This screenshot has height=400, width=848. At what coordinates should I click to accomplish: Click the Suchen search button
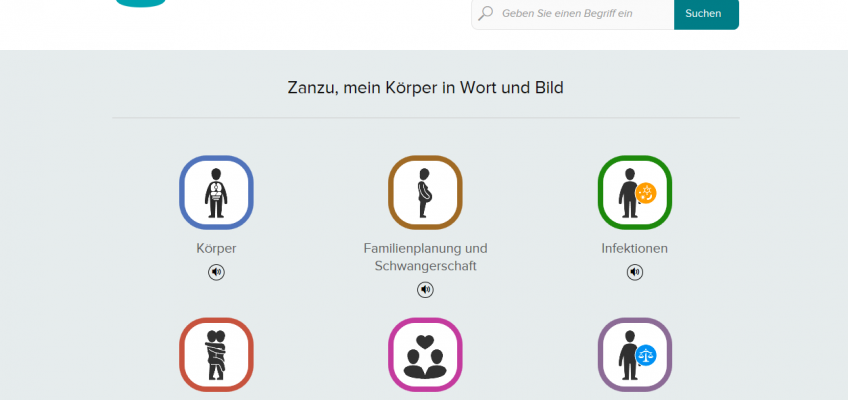coord(706,14)
